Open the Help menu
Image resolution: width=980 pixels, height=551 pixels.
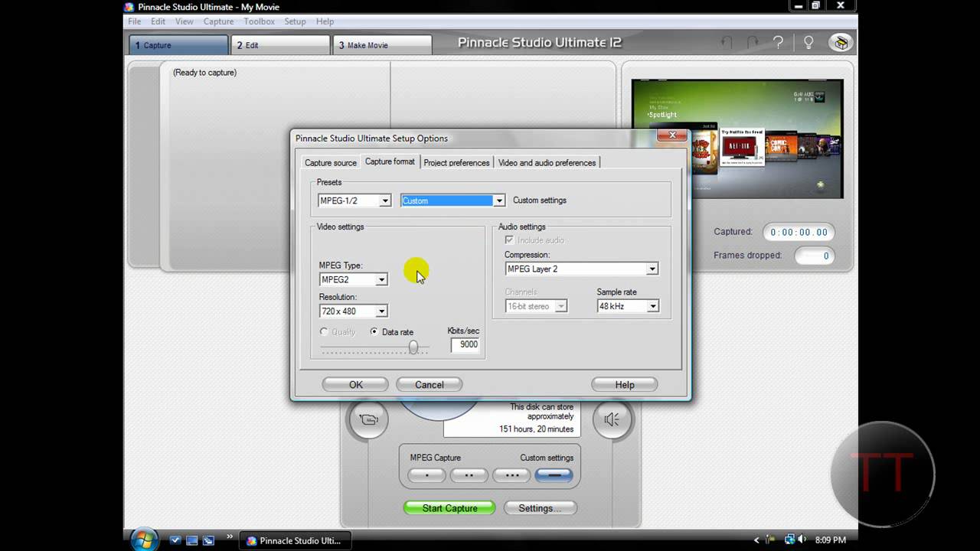click(x=325, y=21)
